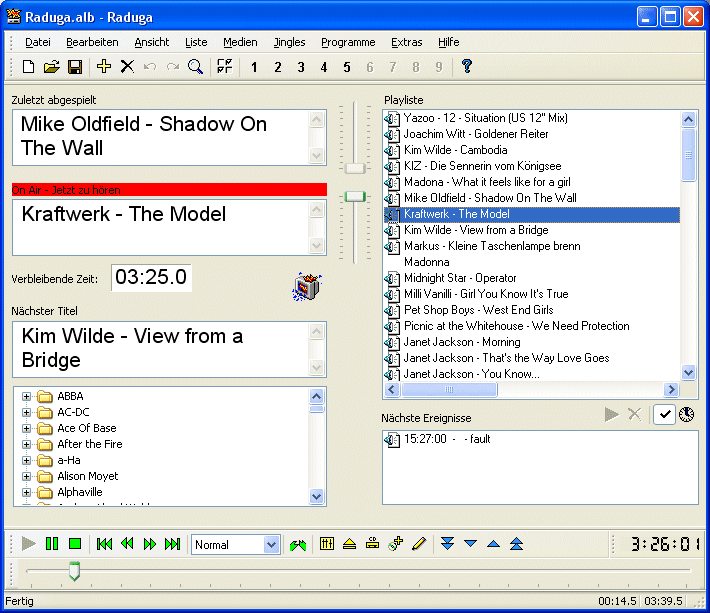The height and width of the screenshot is (613, 710).
Task: Expand the AC-DC folder
Action: pos(26,412)
